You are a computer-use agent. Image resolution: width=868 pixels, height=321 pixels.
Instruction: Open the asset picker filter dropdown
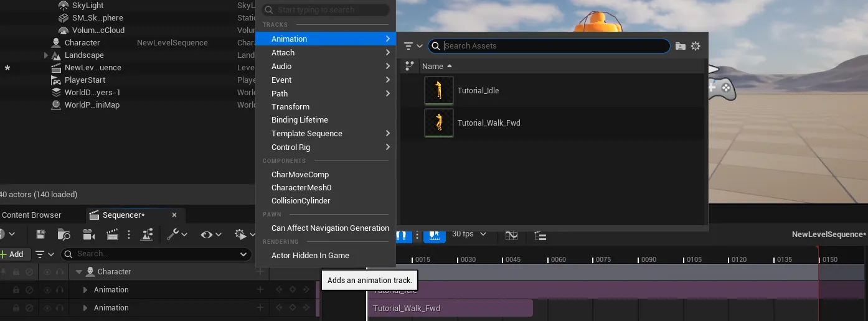coord(413,46)
